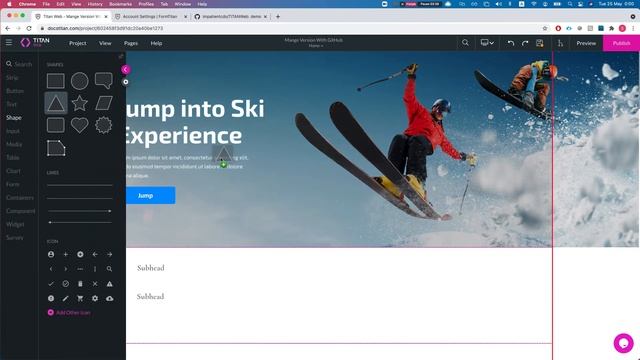The width and height of the screenshot is (640, 360).
Task: Click the save icon in toolbar
Action: (x=540, y=43)
